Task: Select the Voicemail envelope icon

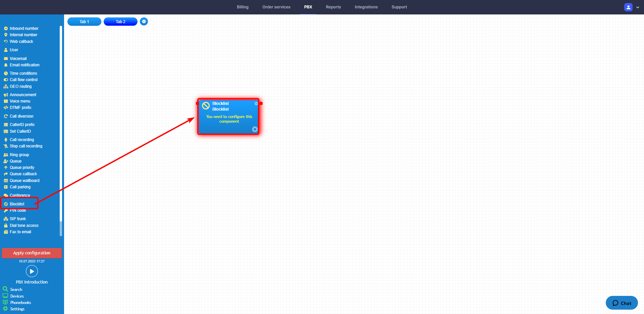Action: click(6, 59)
